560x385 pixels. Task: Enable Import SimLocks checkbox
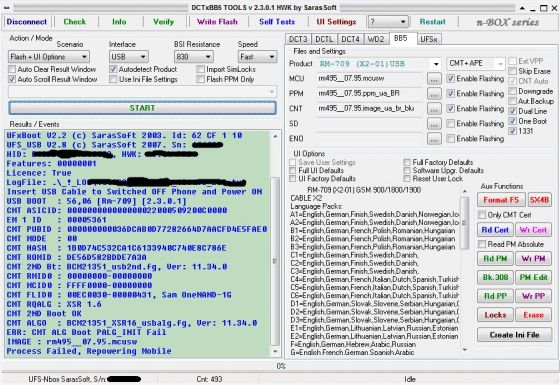[201, 69]
